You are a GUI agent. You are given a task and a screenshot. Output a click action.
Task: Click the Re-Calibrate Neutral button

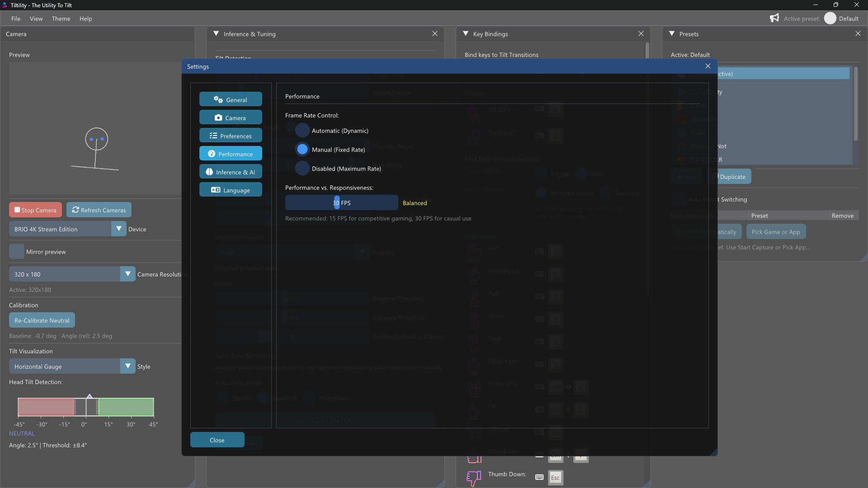point(42,320)
